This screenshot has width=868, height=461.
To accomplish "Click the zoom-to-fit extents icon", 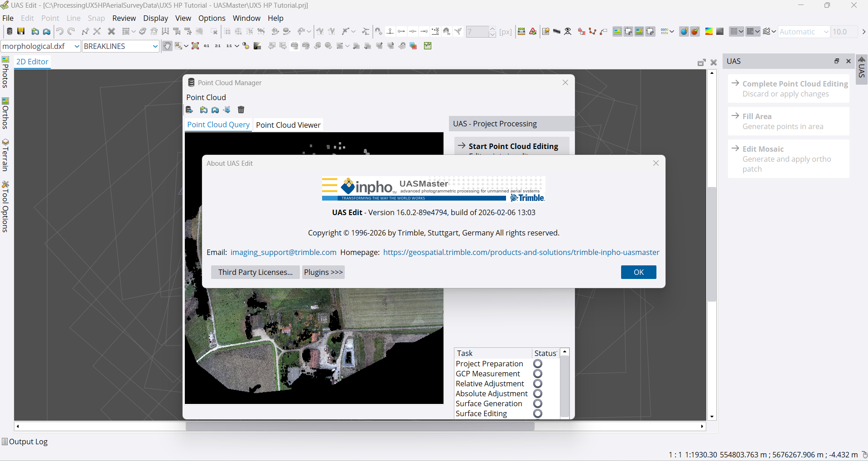I will [x=195, y=46].
